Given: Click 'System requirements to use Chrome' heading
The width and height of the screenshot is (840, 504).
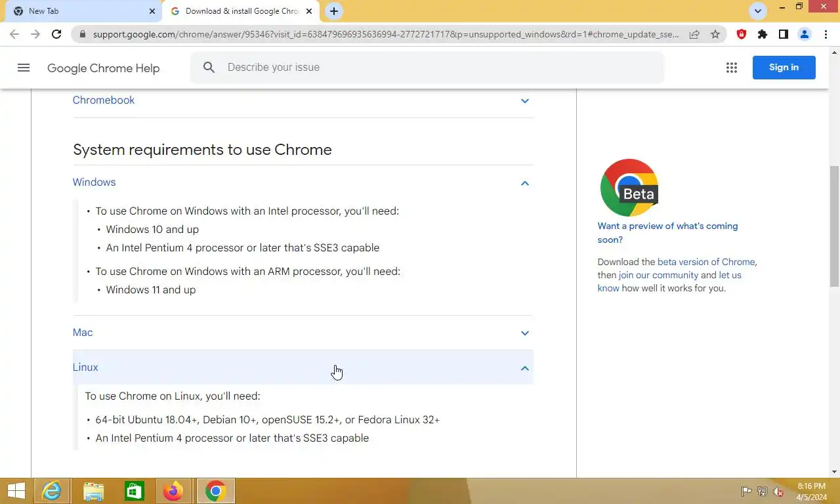Looking at the screenshot, I should click(202, 150).
